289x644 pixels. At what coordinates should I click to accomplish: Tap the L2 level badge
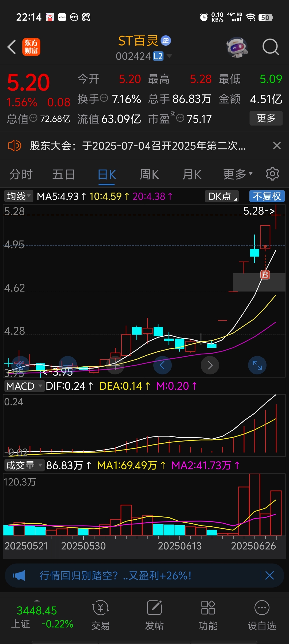[158, 56]
